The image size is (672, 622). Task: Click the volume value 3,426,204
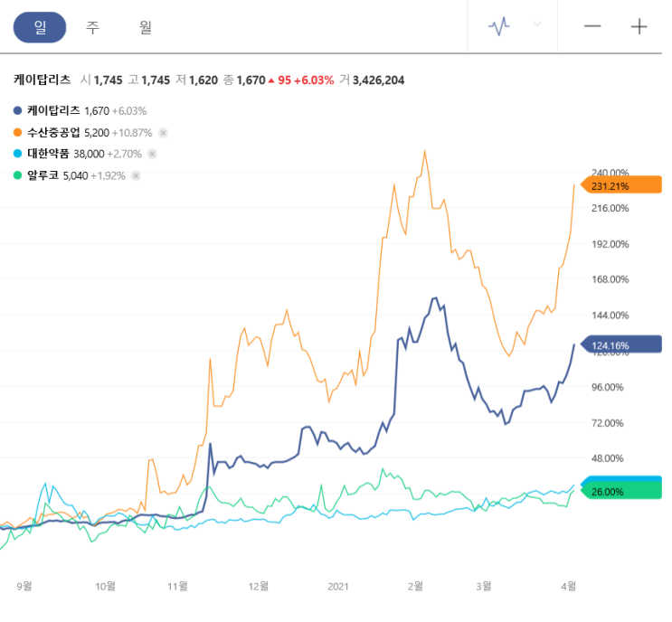coord(378,80)
